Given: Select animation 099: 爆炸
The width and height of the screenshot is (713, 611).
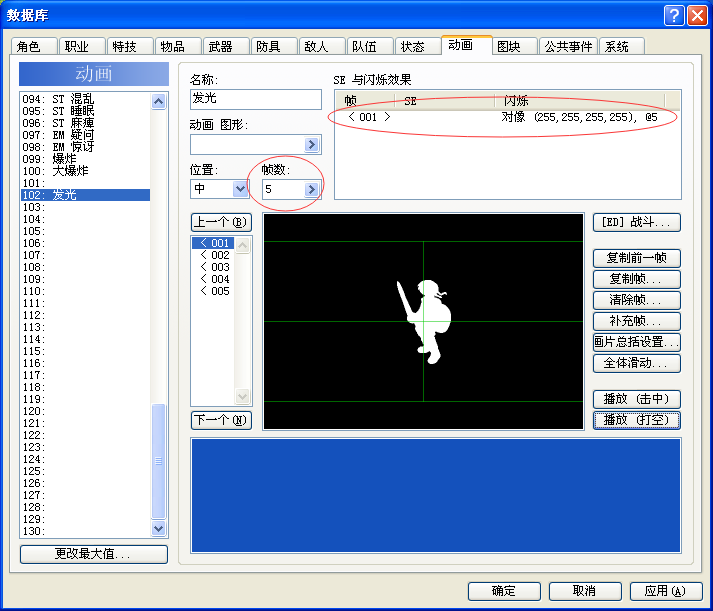Looking at the screenshot, I should (x=85, y=159).
